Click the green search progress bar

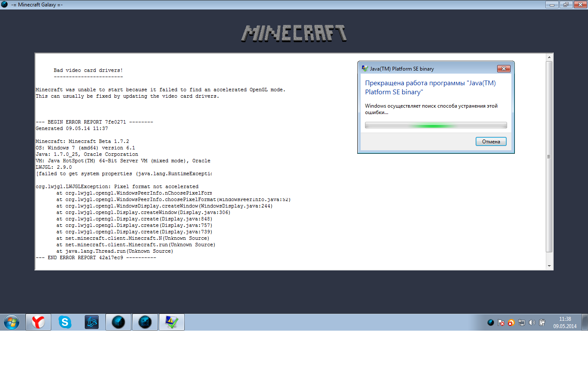[436, 125]
